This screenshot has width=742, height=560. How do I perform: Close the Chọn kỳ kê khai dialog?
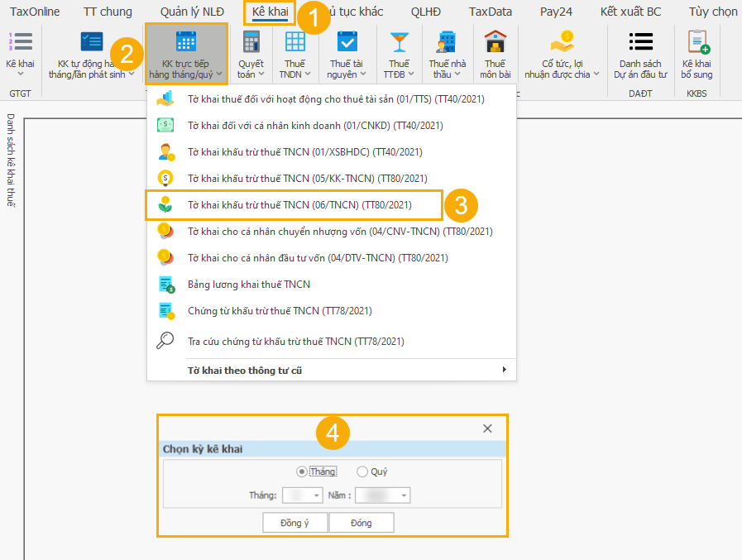point(487,428)
